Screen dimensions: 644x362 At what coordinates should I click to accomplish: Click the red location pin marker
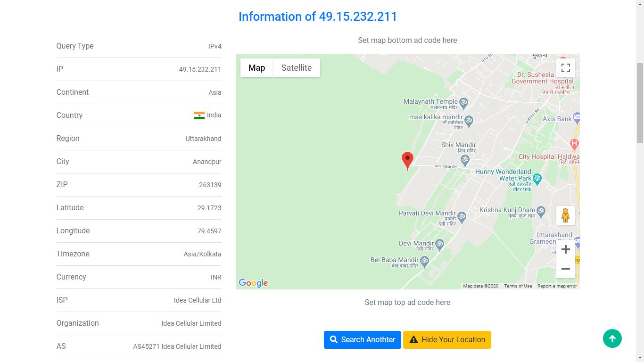pos(407,161)
